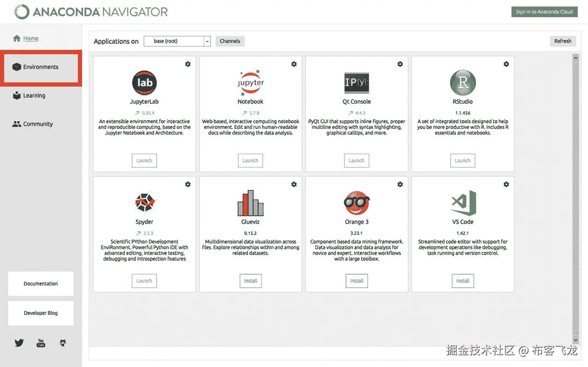The image size is (588, 367).
Task: Click the Home house icon
Action: pos(17,38)
